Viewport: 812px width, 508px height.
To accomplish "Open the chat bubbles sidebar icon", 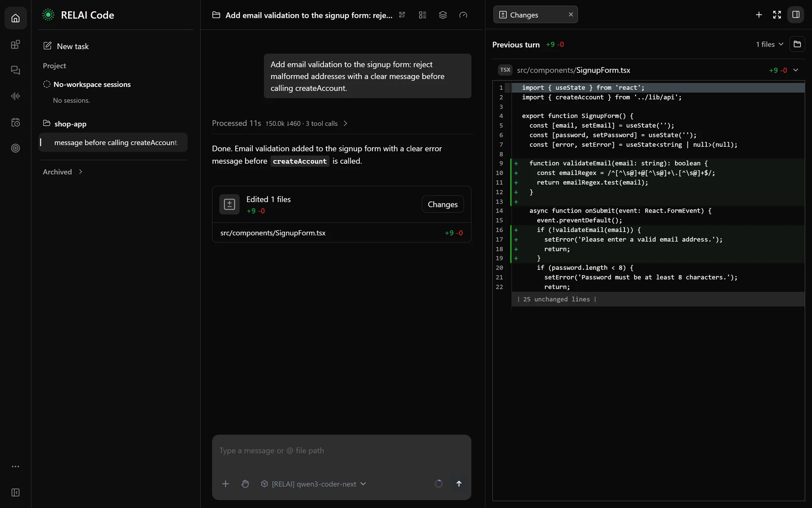I will tap(15, 70).
